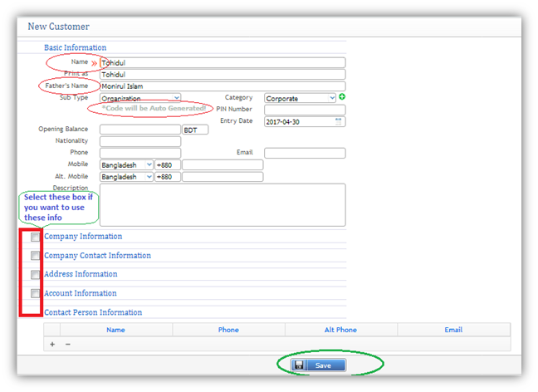The width and height of the screenshot is (538, 392).
Task: Click into the Name input field
Action: point(221,62)
